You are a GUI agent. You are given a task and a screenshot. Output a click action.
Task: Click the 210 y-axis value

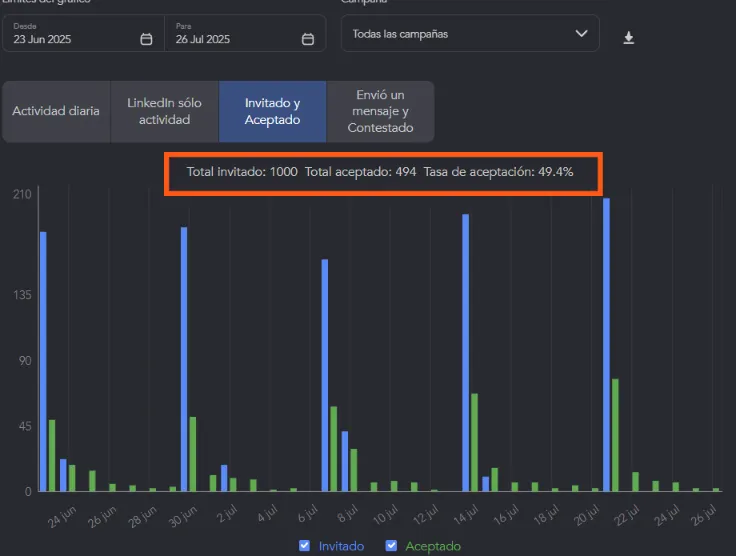point(22,194)
